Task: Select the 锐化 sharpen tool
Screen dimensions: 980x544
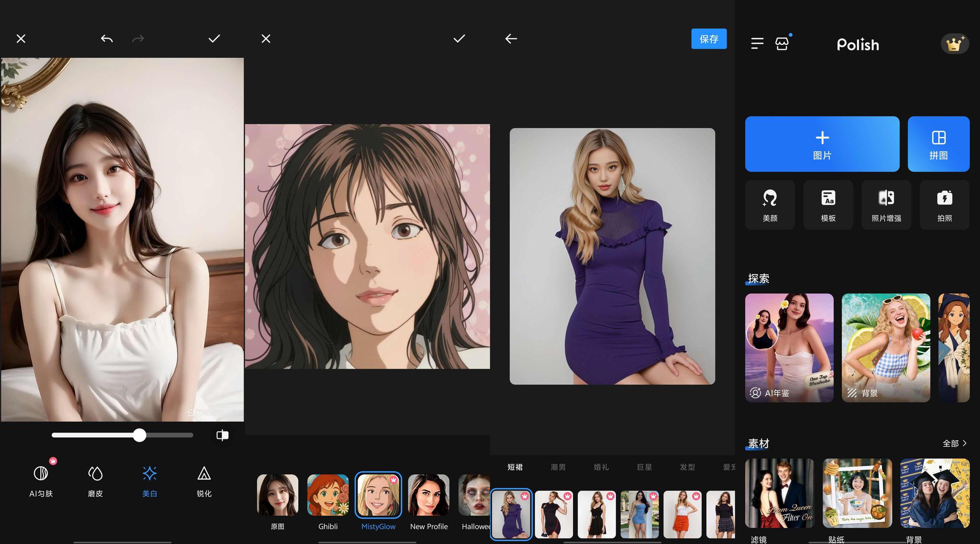Action: click(x=204, y=481)
